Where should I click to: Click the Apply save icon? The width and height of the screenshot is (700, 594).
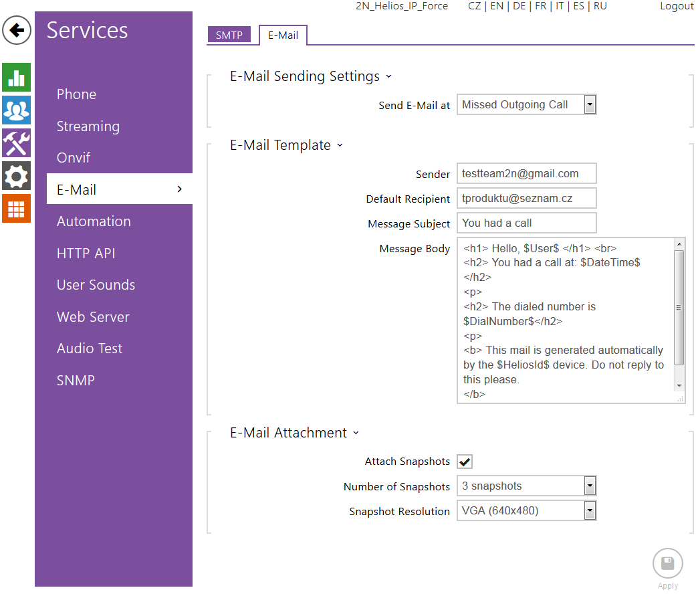tap(667, 563)
